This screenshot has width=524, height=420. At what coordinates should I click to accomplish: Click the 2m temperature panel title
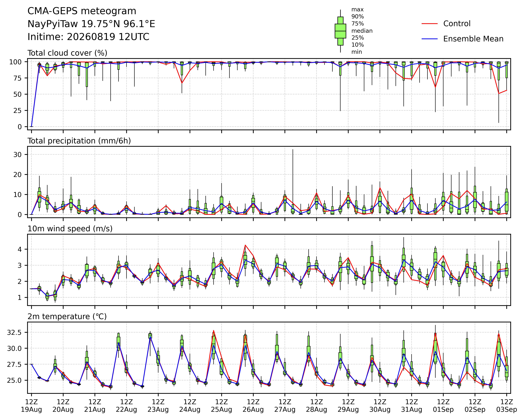(67, 317)
